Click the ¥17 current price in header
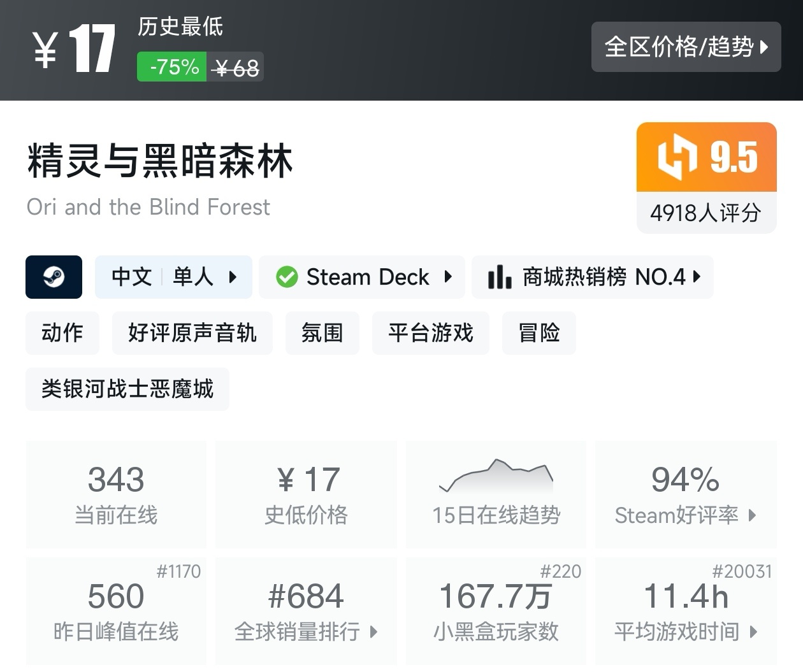This screenshot has height=672, width=803. (74, 49)
